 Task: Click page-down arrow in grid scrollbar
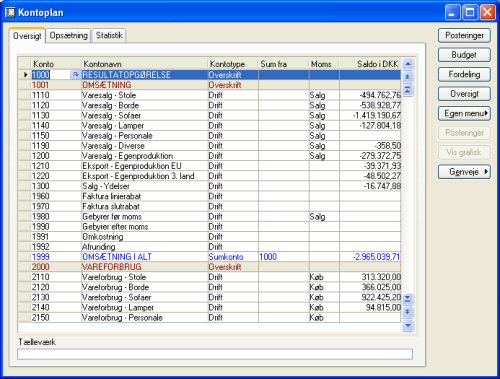point(408,312)
